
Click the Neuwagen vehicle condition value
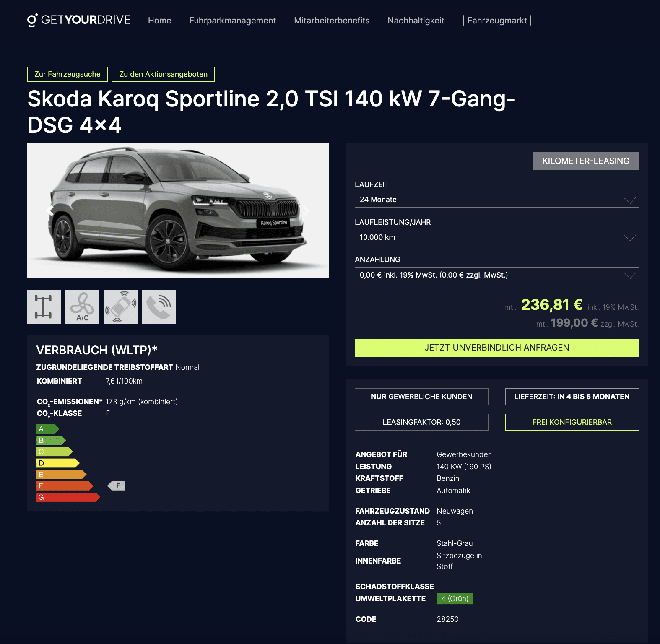[455, 511]
